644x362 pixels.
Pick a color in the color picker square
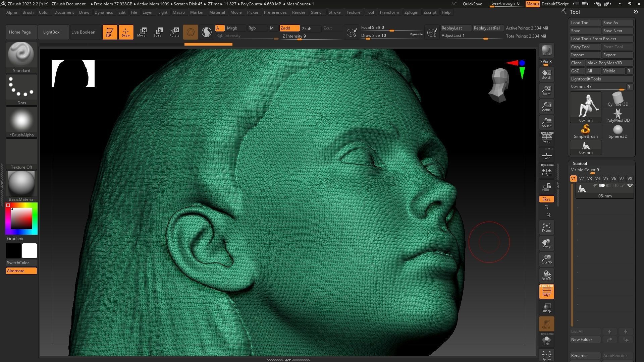pyautogui.click(x=21, y=218)
